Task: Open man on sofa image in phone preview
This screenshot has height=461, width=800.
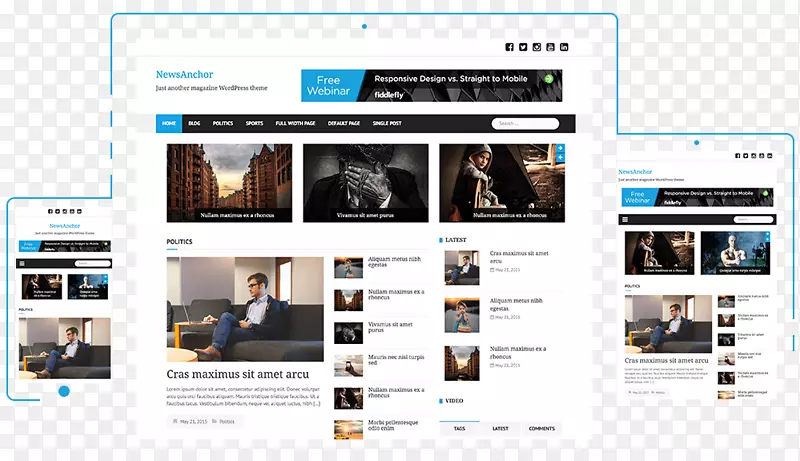Action: pos(65,348)
